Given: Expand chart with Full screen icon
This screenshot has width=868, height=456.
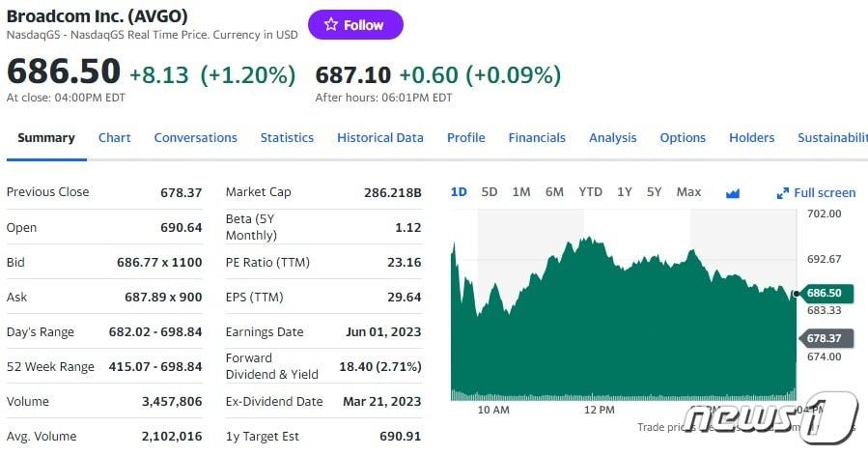Looking at the screenshot, I should (x=816, y=192).
